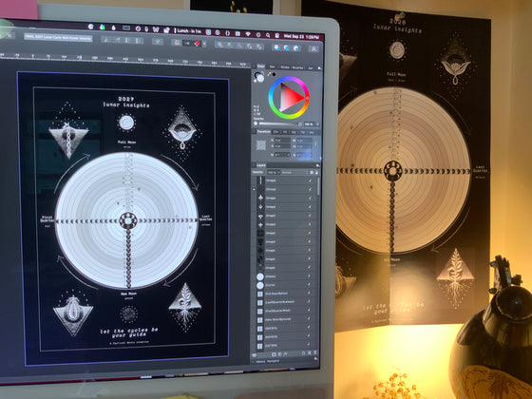Select the first blue insert-target icon
Image resolution: width=532 pixels, height=399 pixels.
276,47
